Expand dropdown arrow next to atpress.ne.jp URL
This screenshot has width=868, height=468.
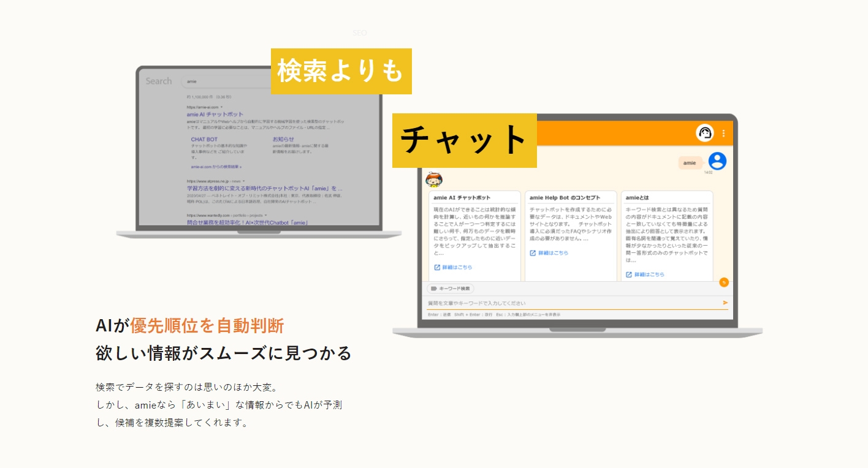pos(243,181)
